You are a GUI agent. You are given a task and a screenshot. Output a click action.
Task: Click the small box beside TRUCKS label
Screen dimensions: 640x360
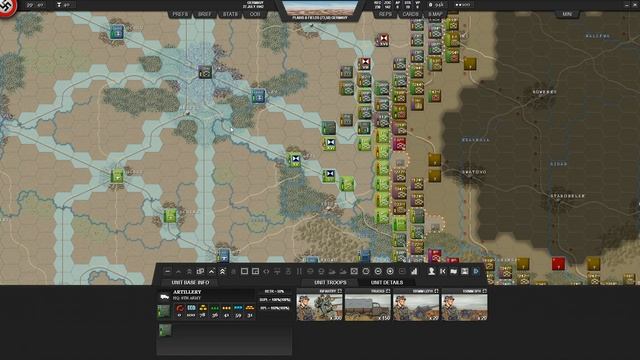[388, 291]
